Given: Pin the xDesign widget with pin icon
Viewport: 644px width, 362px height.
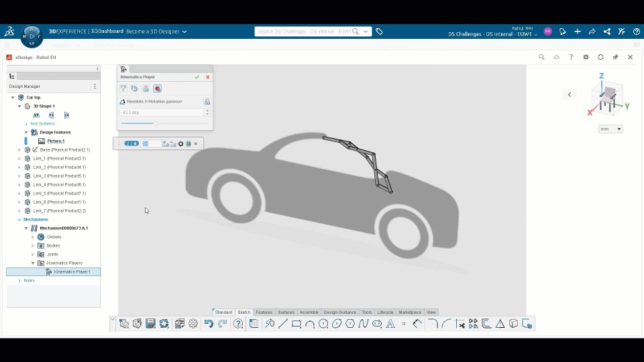Looking at the screenshot, I should (615, 57).
